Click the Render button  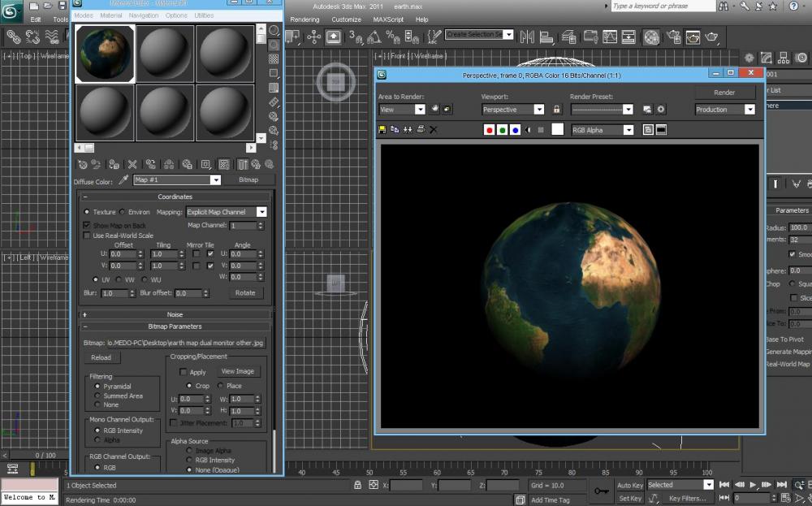point(724,93)
